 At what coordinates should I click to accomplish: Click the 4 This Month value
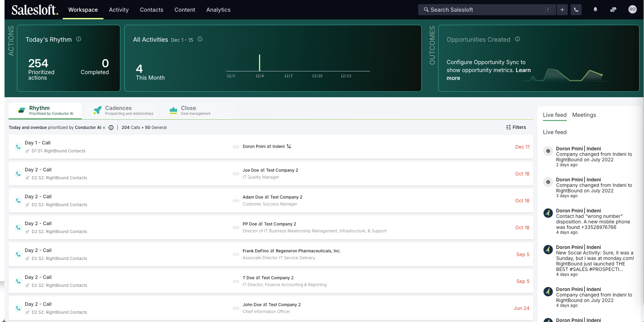150,72
